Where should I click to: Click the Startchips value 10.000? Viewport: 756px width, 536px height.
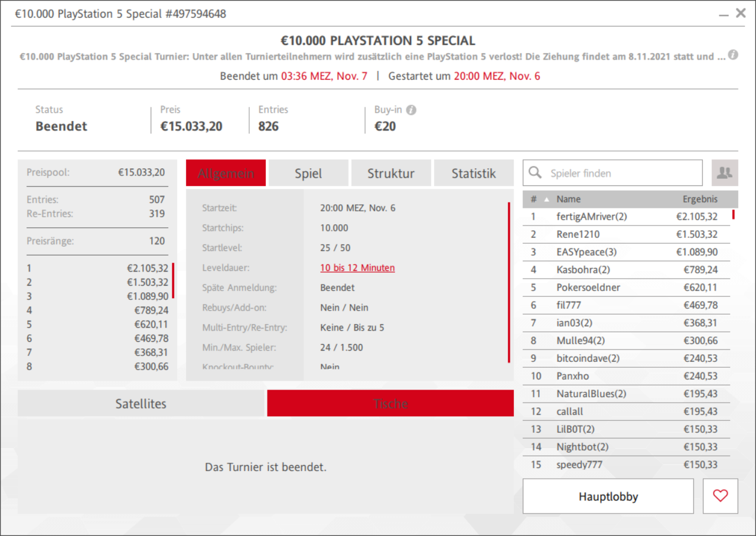[334, 228]
